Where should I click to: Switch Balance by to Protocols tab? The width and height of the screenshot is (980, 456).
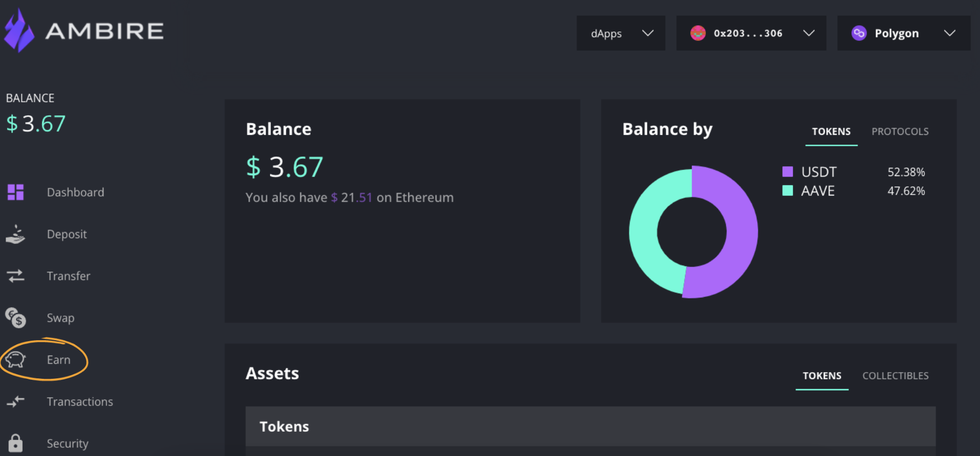900,131
